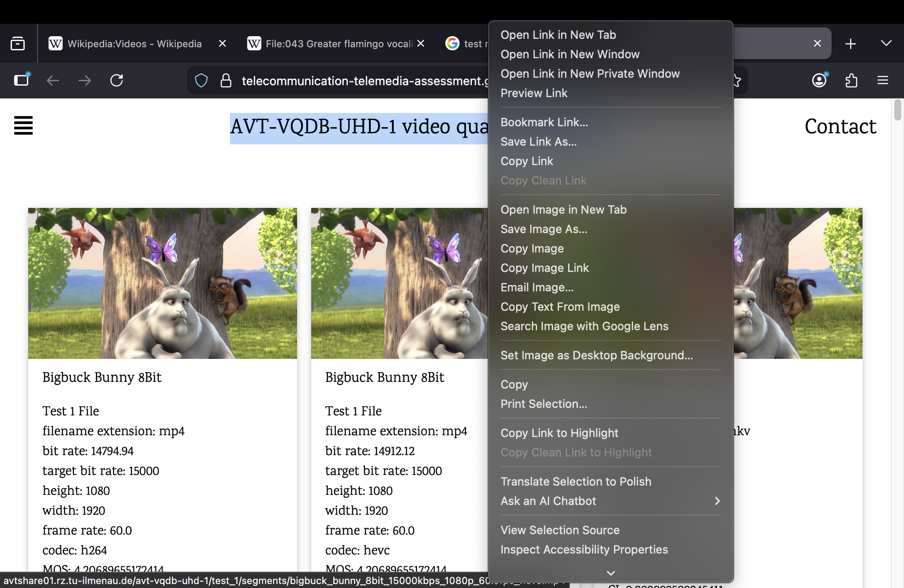Open the tracking protection shield panel

tap(201, 80)
